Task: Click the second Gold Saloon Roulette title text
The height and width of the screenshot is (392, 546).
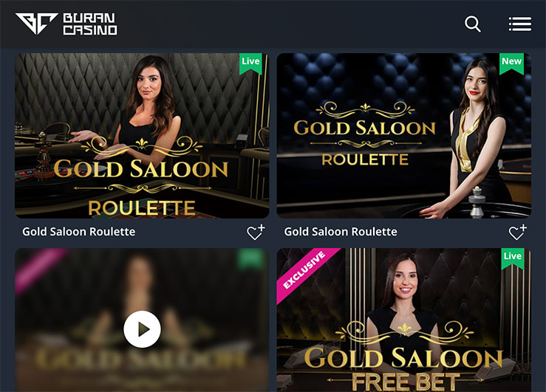Action: [341, 232]
